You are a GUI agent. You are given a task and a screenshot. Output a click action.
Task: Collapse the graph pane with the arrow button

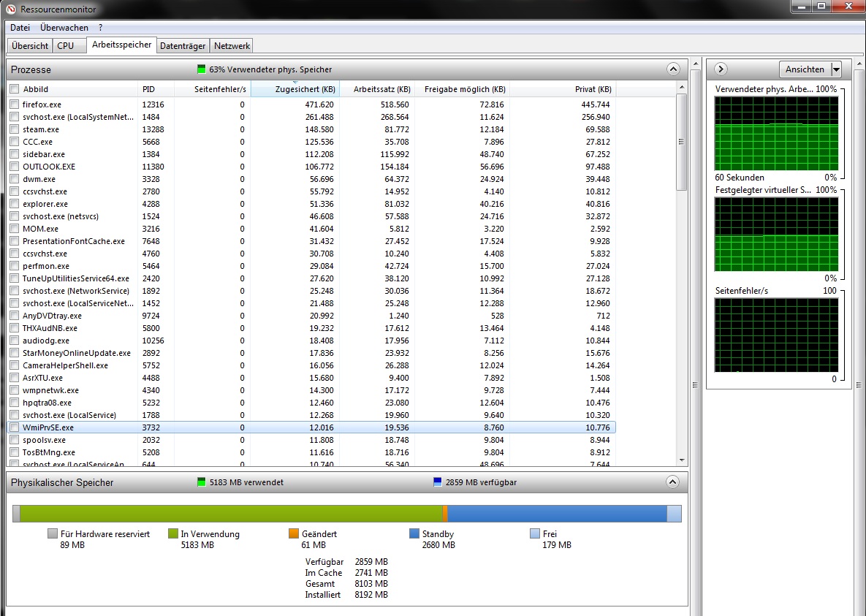pyautogui.click(x=720, y=69)
